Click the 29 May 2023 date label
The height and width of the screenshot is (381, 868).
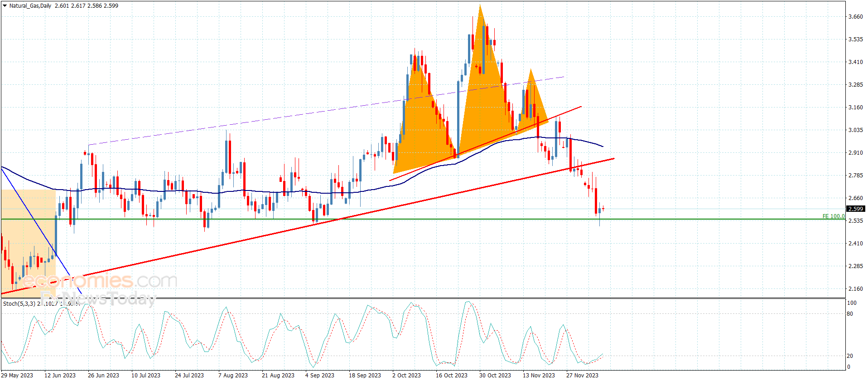click(17, 375)
